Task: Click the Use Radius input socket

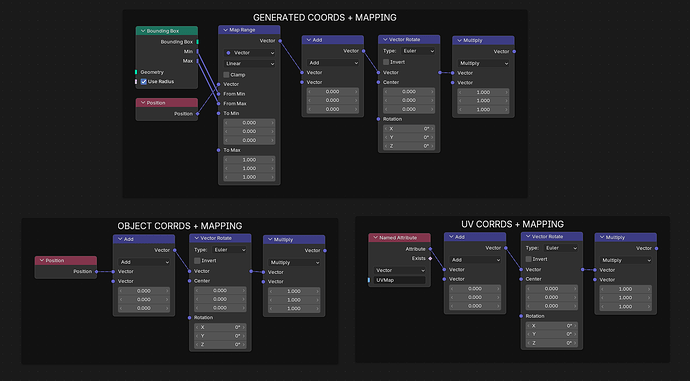Action: click(x=136, y=82)
